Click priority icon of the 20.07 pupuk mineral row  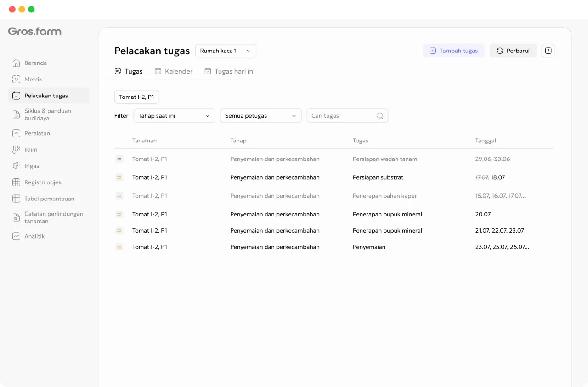119,214
